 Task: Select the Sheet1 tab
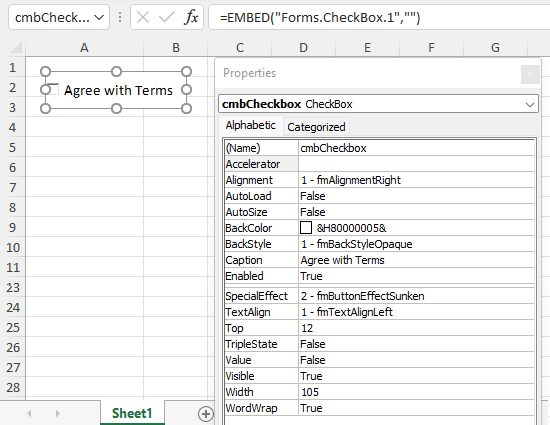tap(132, 413)
